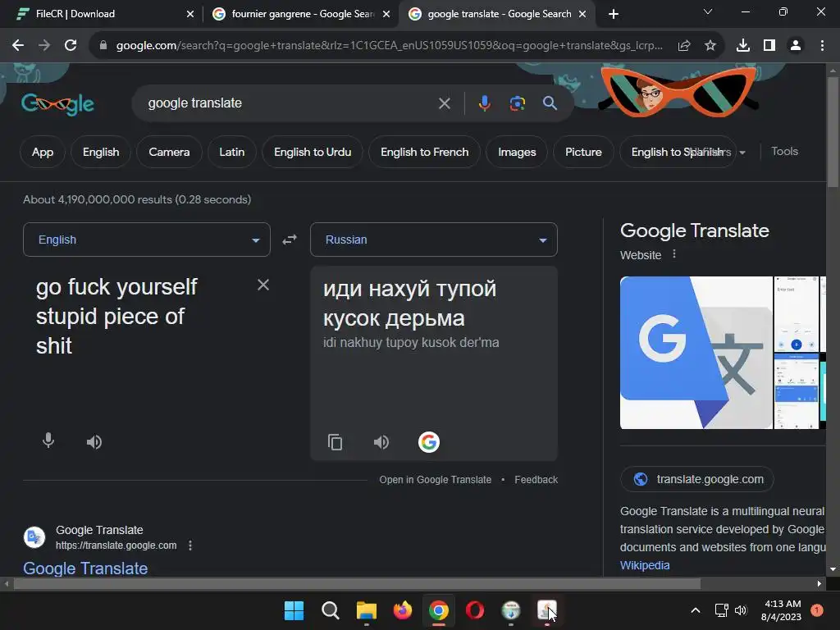Send translation Feedback
Viewport: 840px width, 630px height.
(x=536, y=479)
